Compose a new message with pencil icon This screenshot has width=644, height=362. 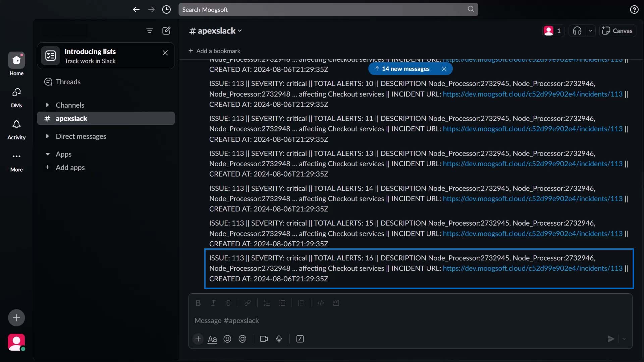(x=166, y=31)
